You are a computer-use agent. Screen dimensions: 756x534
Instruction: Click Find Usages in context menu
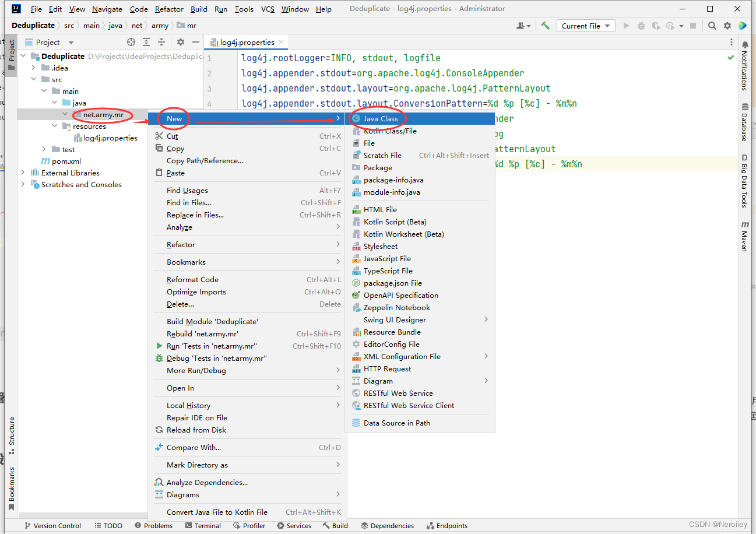click(247, 190)
